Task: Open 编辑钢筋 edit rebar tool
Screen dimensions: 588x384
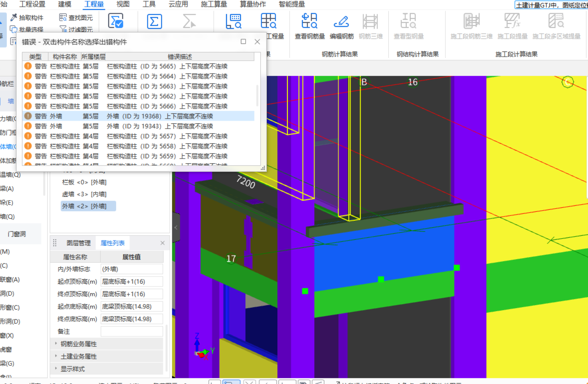Action: click(x=342, y=26)
